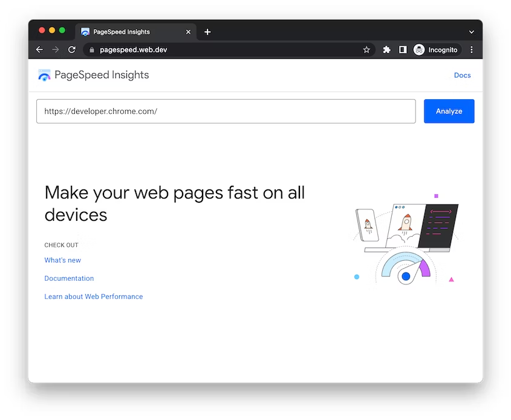Visit Learn about Web Performance
This screenshot has height=420, width=511.
[93, 297]
